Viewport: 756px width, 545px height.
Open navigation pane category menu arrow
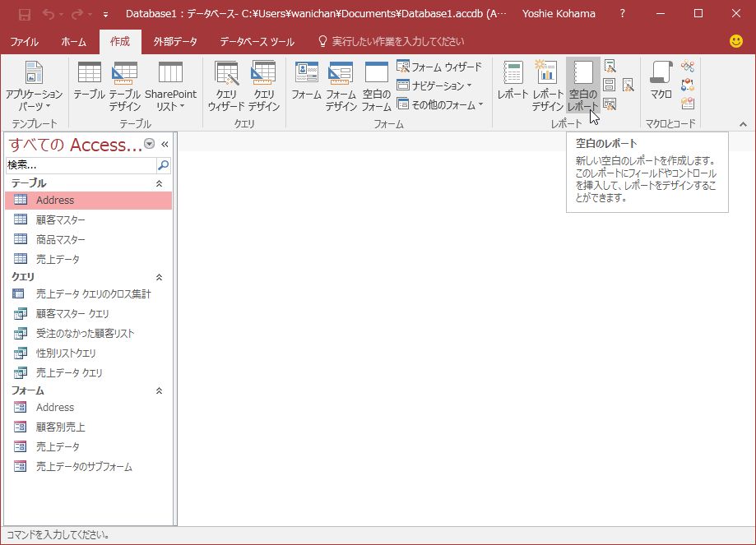pyautogui.click(x=150, y=144)
